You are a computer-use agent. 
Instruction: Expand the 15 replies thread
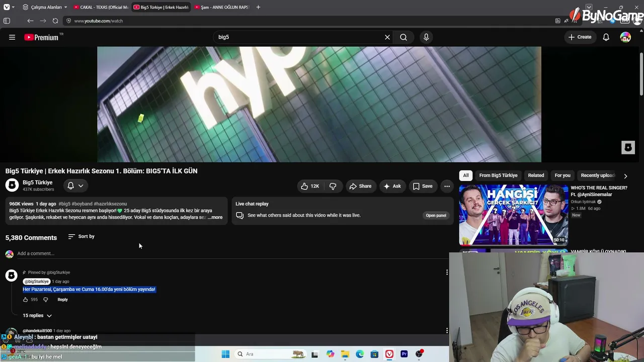[37, 315]
